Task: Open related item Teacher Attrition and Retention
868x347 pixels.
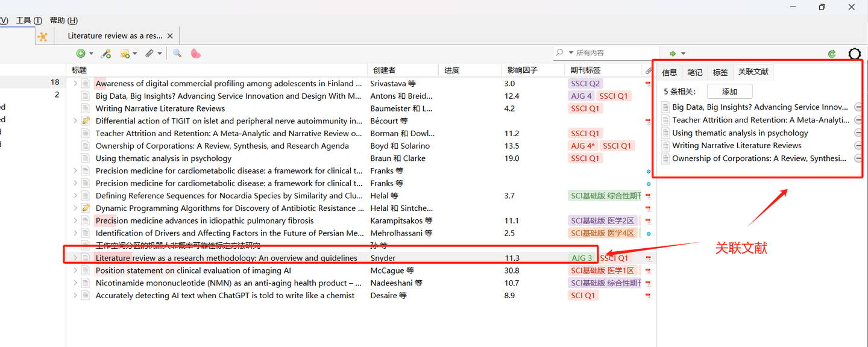Action: click(760, 120)
